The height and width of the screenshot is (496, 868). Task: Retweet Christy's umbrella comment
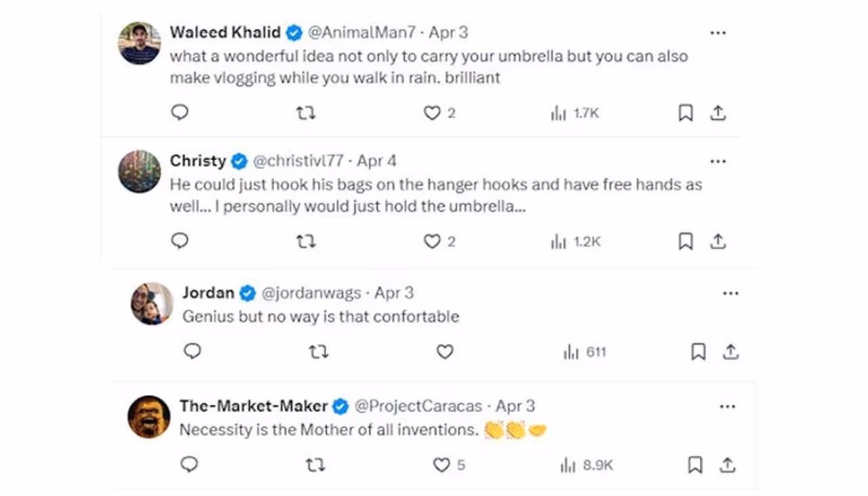[306, 242]
